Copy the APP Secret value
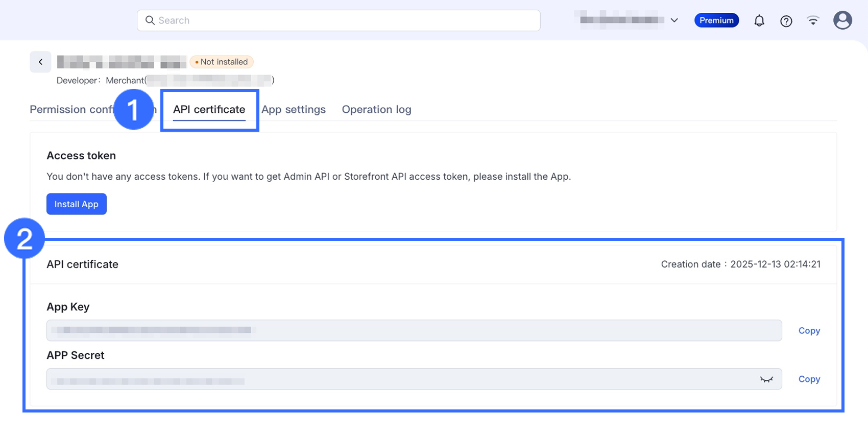This screenshot has width=868, height=437. (x=809, y=379)
